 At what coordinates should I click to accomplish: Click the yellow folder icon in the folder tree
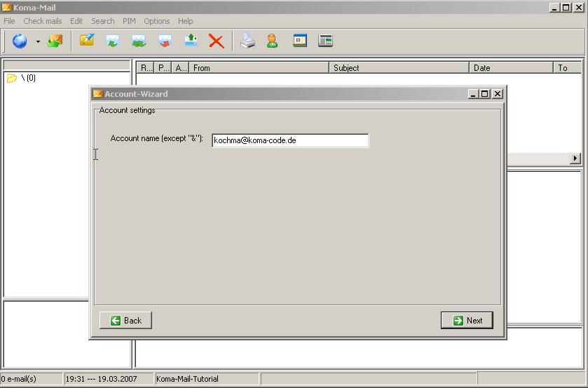[12, 78]
